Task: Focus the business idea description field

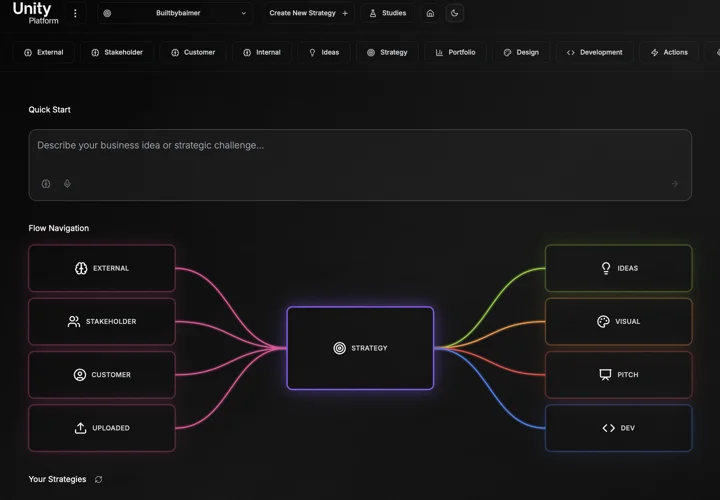Action: 360,165
